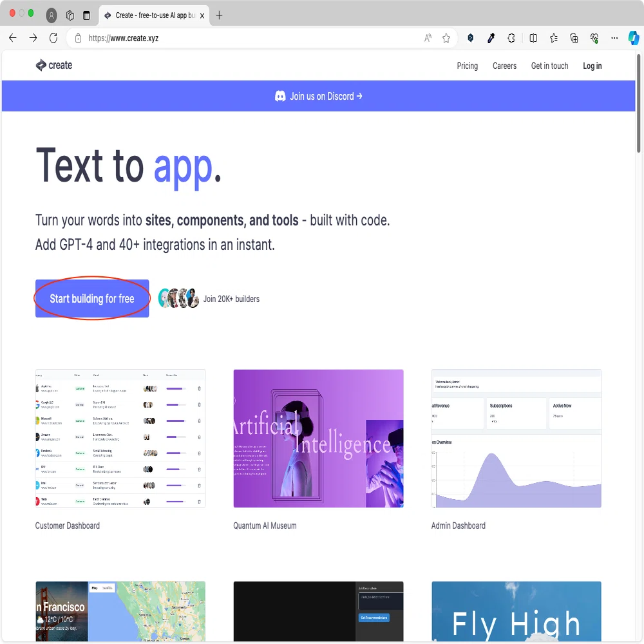Open a new browser tab

(220, 15)
